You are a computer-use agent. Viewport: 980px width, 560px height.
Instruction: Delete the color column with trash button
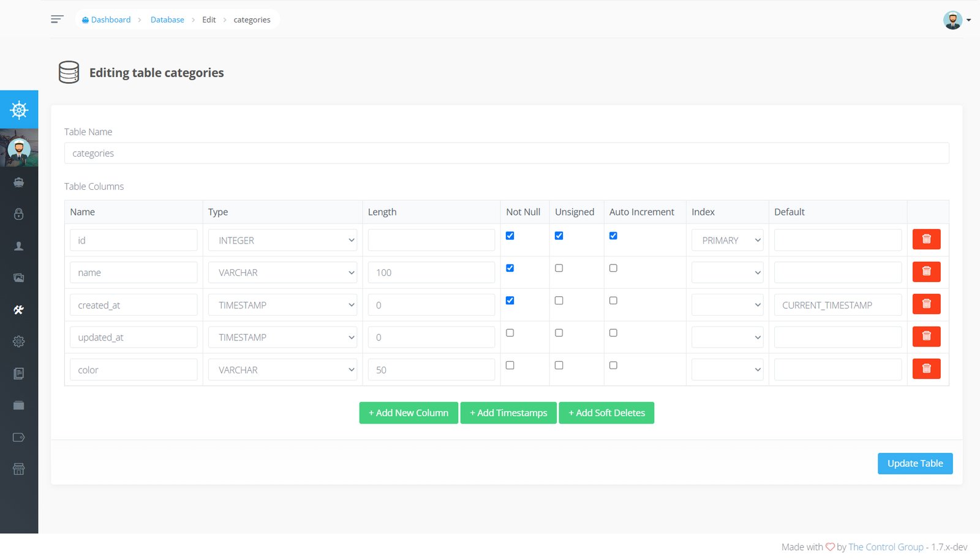pos(926,369)
